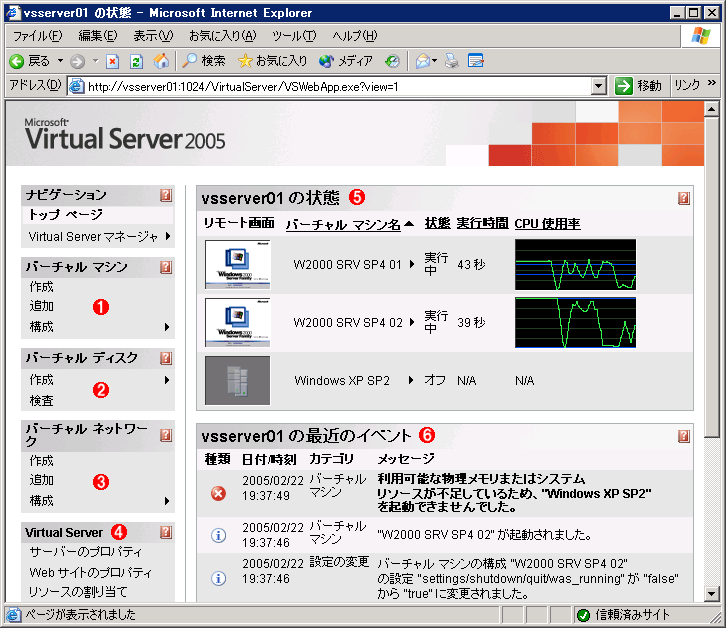Expand 構成 submenu under バーチャル ネットワーク

pyautogui.click(x=167, y=501)
